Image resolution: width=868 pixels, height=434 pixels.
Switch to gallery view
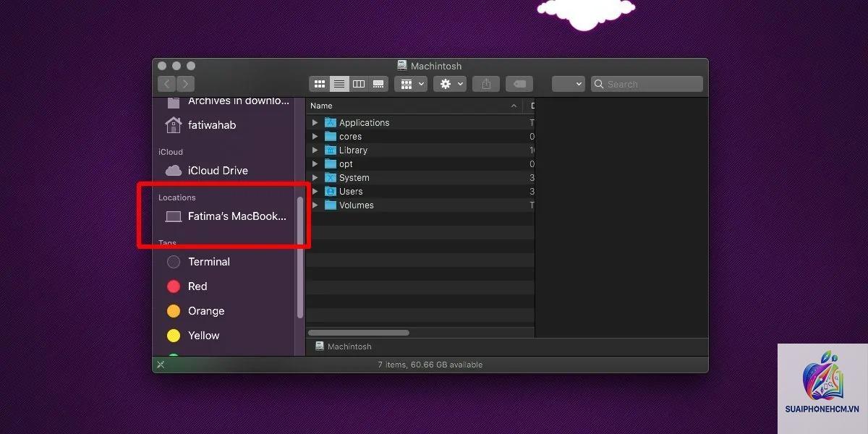click(378, 84)
